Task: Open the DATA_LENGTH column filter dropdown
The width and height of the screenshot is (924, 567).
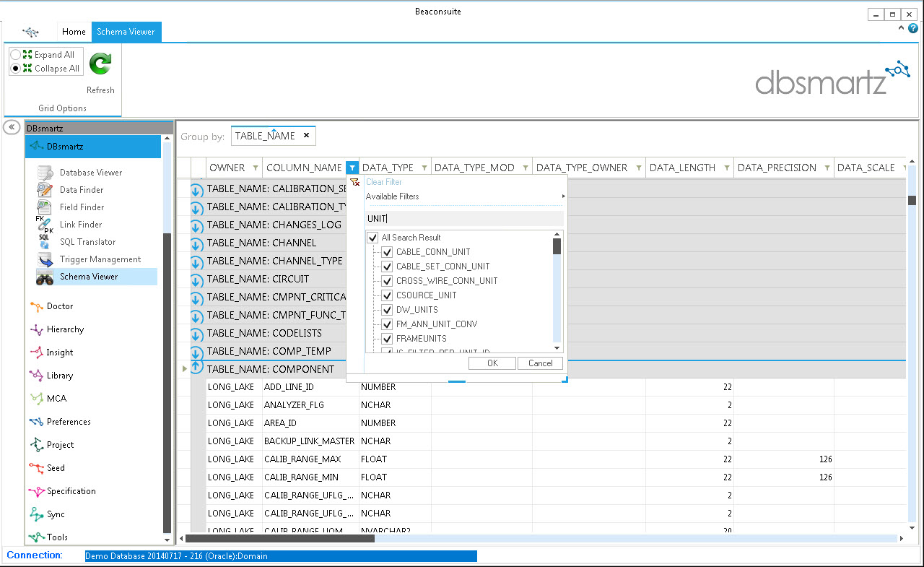Action: tap(726, 168)
